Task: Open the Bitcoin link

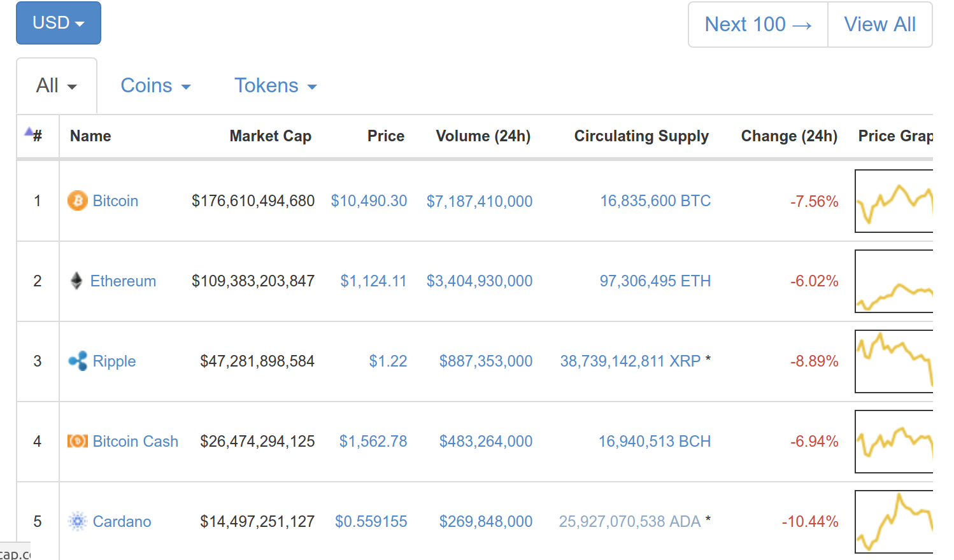Action: (115, 201)
